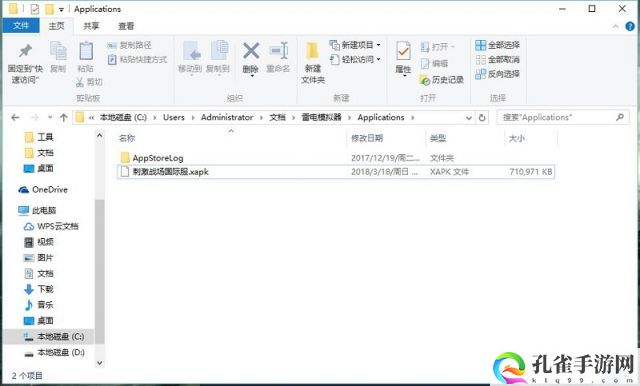Click the Delete X icon

(251, 51)
